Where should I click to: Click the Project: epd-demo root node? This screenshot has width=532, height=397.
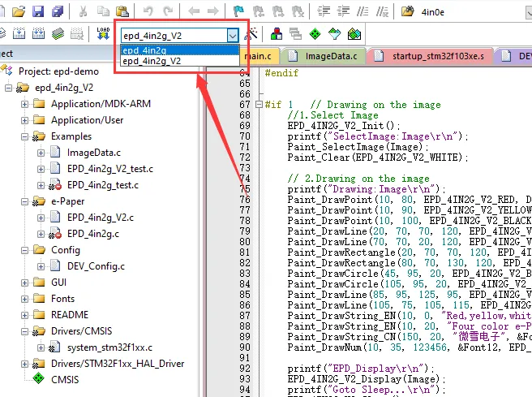tap(58, 71)
